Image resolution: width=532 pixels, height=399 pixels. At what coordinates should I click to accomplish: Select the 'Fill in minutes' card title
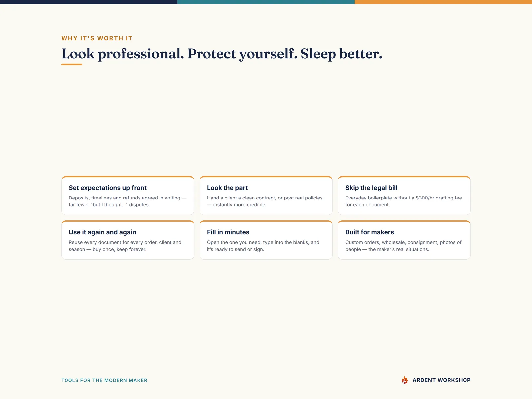(x=228, y=232)
